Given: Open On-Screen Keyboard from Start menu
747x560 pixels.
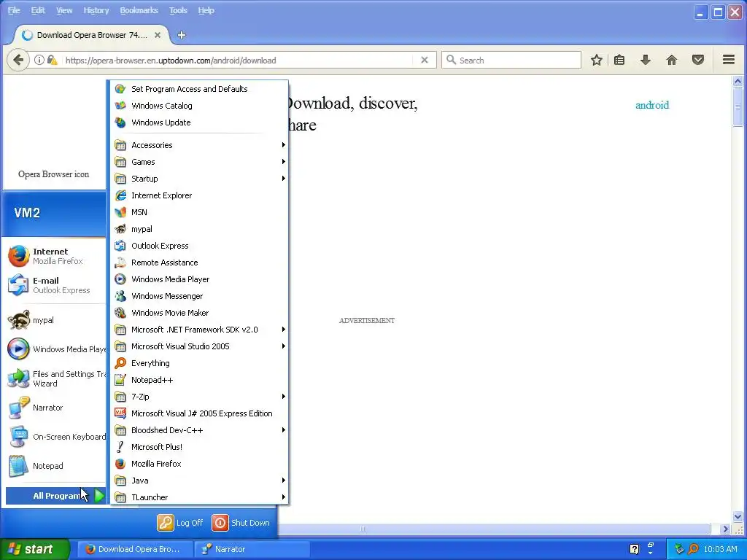Looking at the screenshot, I should tap(55, 437).
